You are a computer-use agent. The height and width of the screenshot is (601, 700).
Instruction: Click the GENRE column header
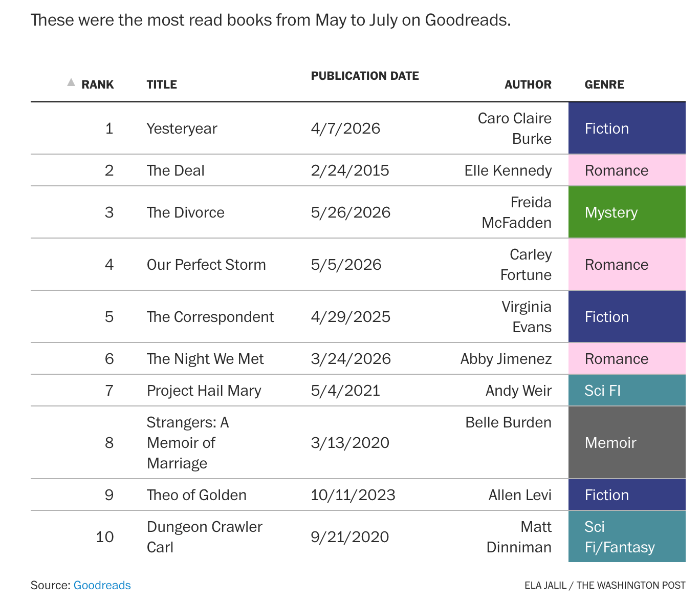pyautogui.click(x=604, y=84)
